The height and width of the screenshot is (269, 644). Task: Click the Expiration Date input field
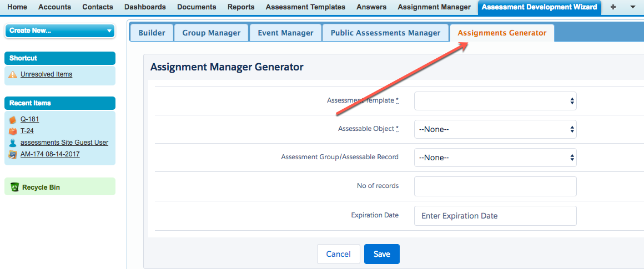(495, 216)
